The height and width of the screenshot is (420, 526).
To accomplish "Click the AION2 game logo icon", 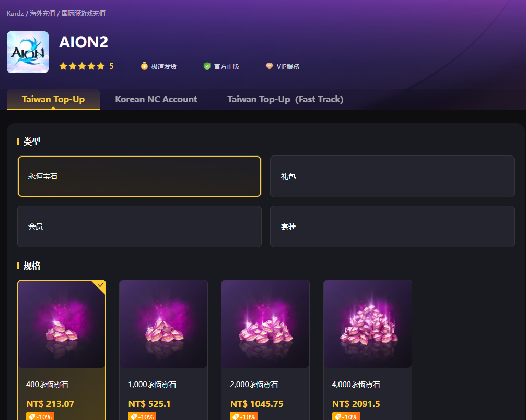I will 28,52.
